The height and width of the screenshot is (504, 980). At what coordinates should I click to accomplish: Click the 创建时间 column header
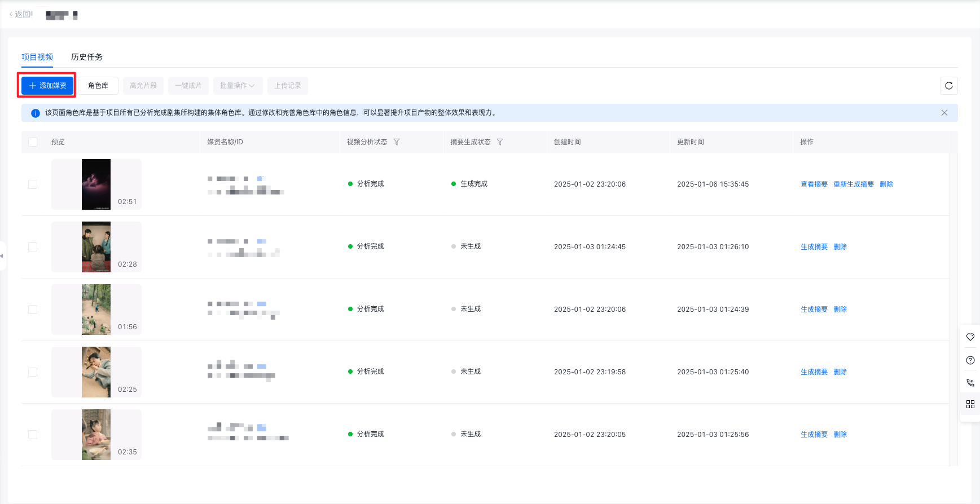pos(567,142)
